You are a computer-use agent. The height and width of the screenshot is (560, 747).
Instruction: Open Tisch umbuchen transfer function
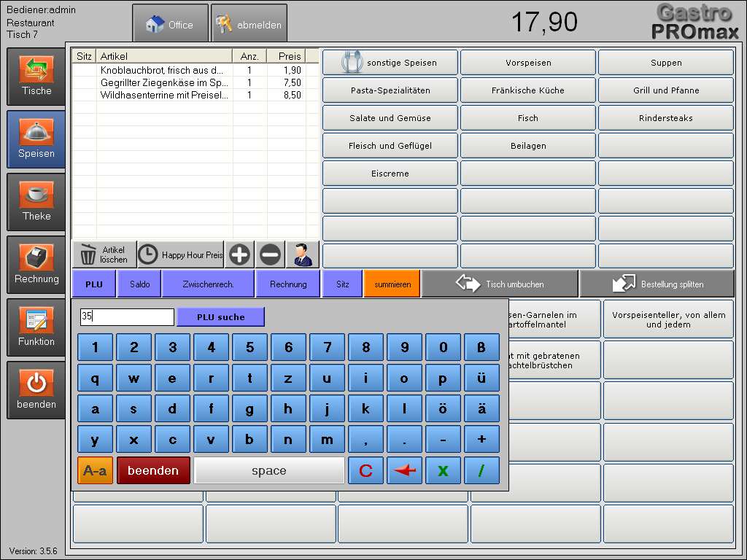tap(500, 284)
